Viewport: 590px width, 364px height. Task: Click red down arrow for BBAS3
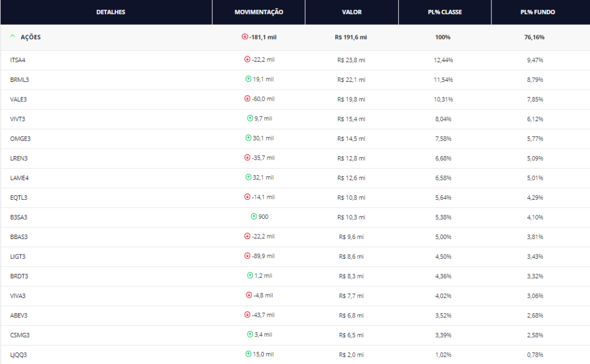(x=247, y=236)
